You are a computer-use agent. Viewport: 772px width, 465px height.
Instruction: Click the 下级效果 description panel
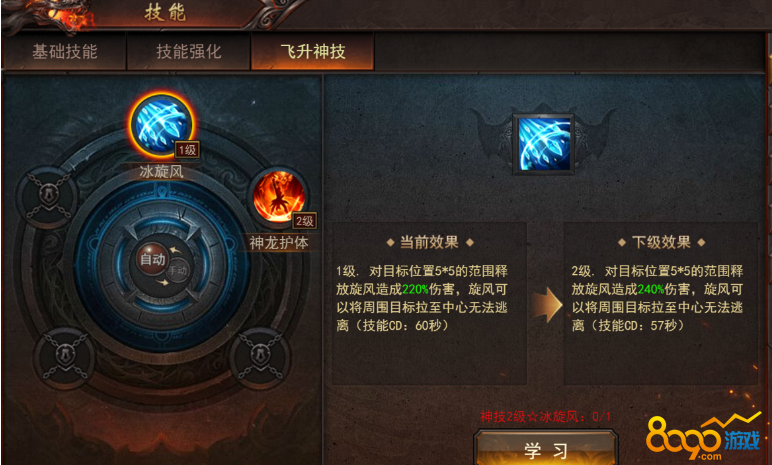tap(660, 303)
